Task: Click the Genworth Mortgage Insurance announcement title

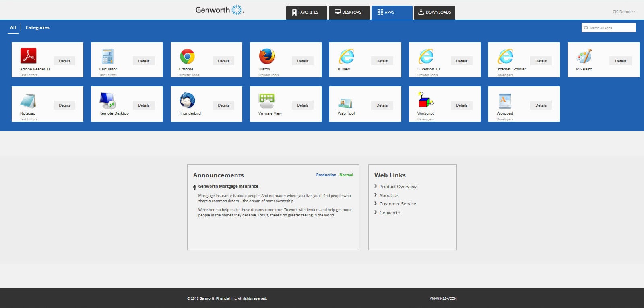Action: [x=228, y=187]
